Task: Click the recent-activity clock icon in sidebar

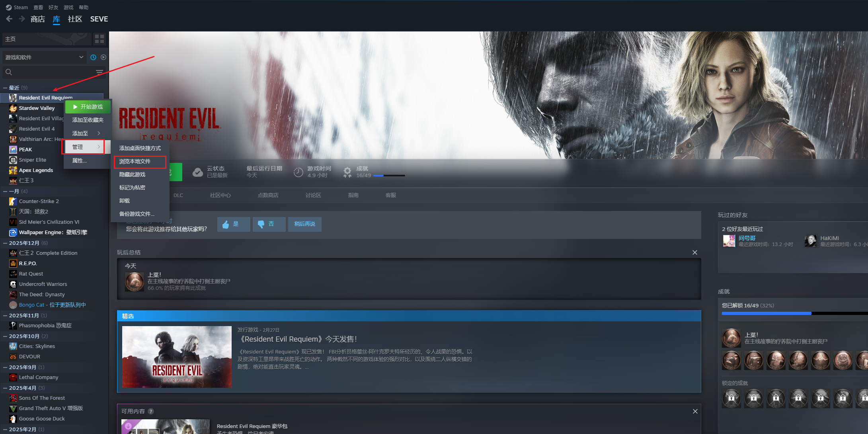Action: [93, 57]
